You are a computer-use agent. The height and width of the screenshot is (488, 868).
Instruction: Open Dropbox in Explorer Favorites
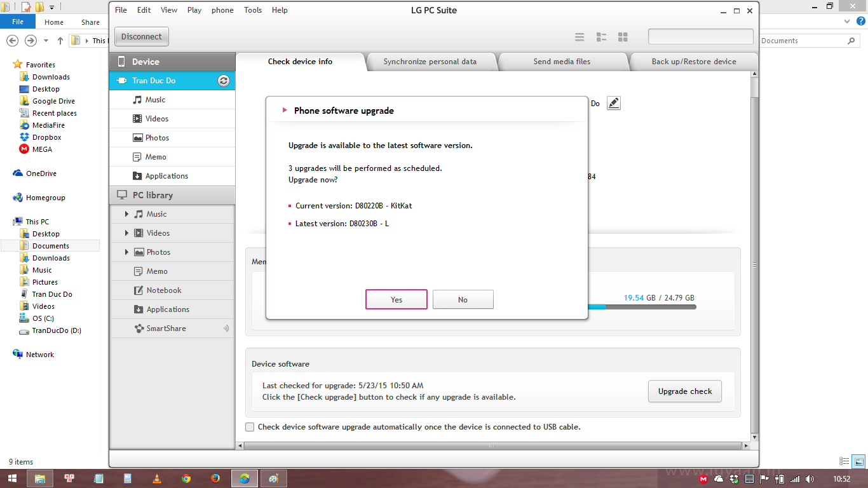[46, 137]
